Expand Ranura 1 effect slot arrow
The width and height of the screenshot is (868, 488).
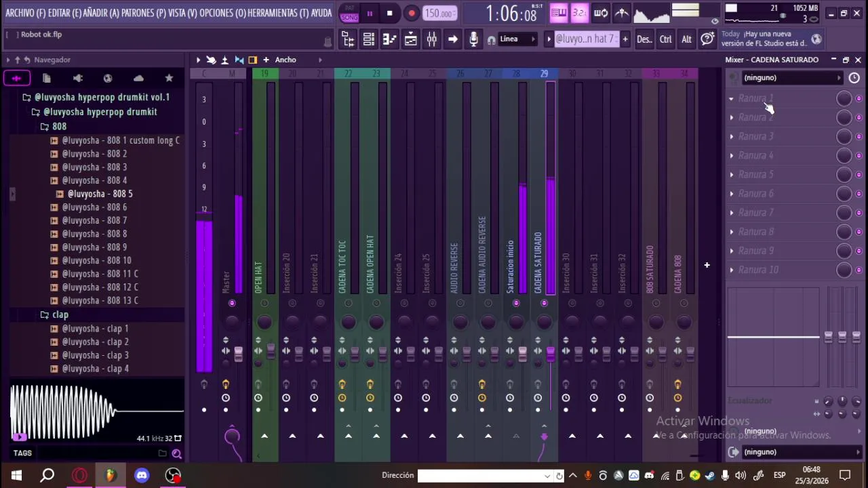click(731, 99)
